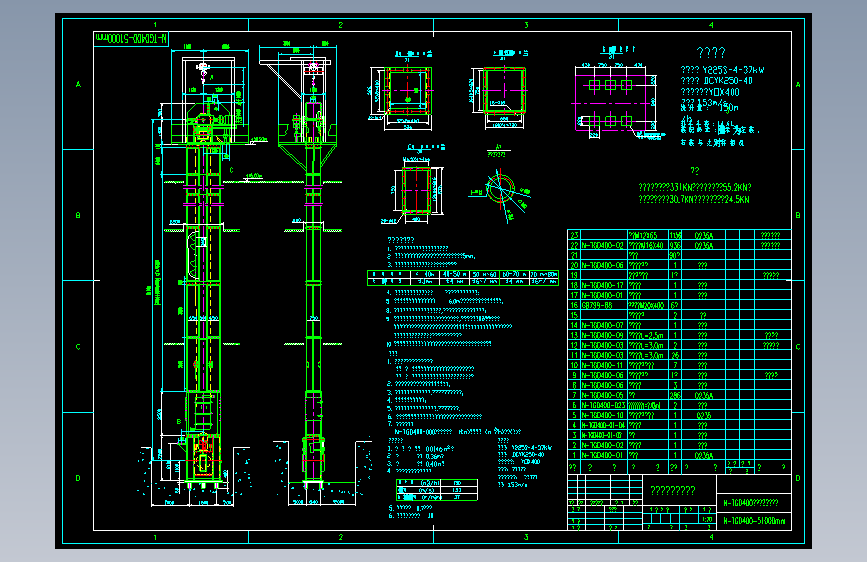Click zone number 4 on the top border
Viewport: 867px width, 562px height.
pos(711,25)
